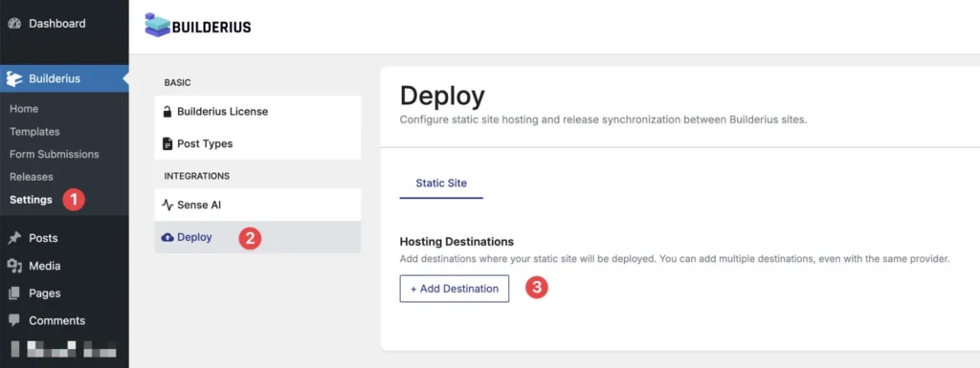Go to Templates submenu
The image size is (980, 368).
[34, 132]
